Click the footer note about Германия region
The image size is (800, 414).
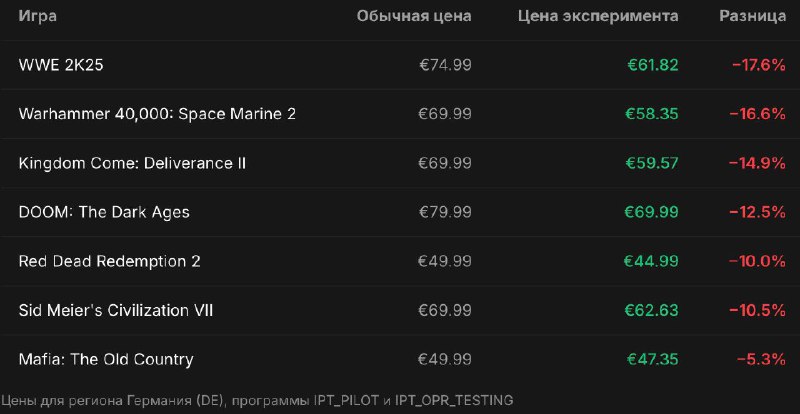pos(257,400)
